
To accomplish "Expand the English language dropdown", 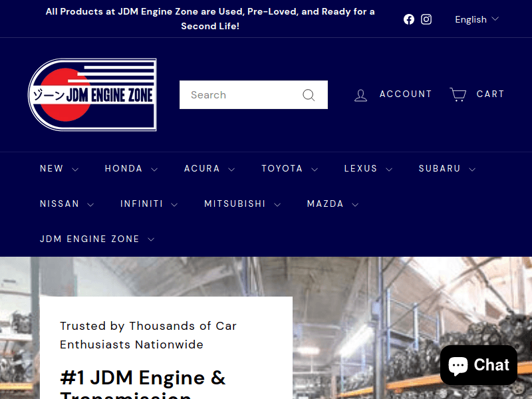I will (476, 19).
